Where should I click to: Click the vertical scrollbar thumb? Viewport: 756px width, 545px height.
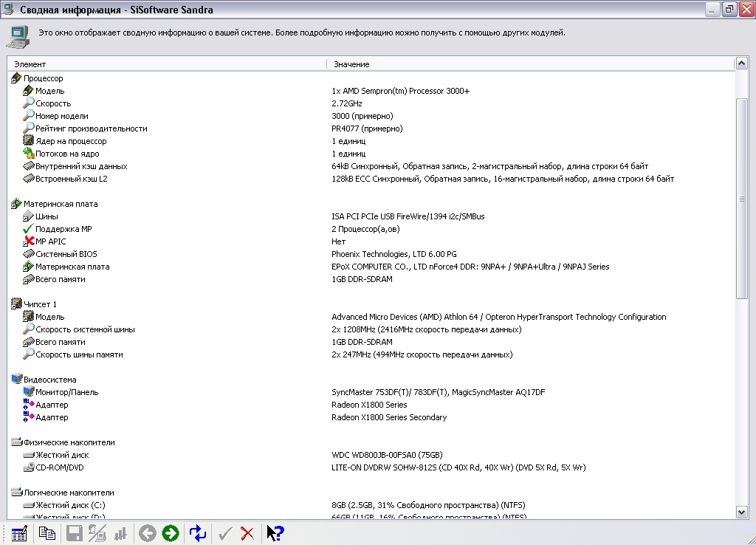(741, 199)
